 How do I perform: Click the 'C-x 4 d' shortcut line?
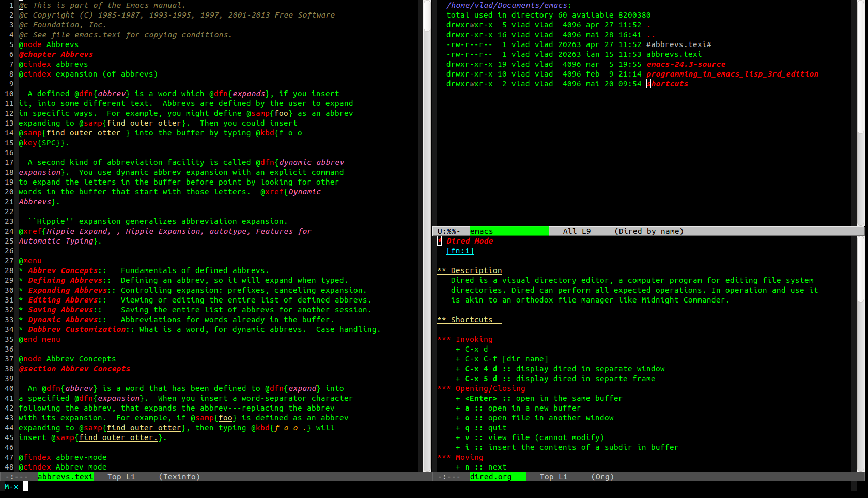[560, 369]
